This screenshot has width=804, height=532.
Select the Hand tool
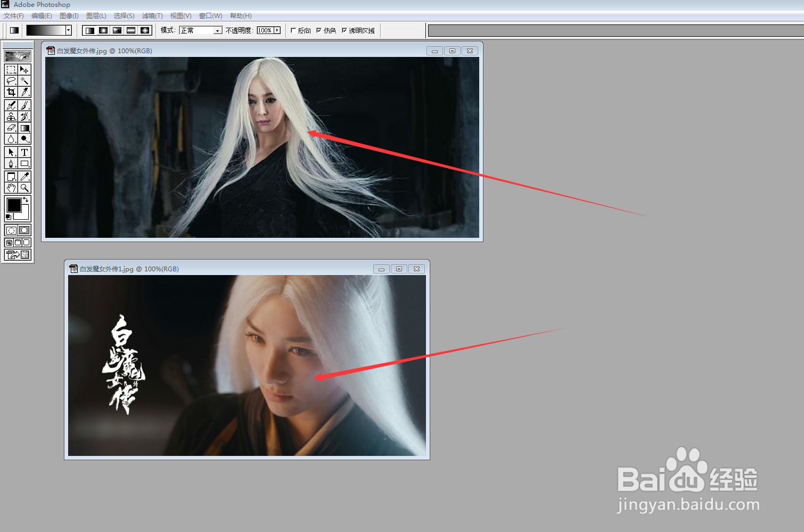point(11,188)
